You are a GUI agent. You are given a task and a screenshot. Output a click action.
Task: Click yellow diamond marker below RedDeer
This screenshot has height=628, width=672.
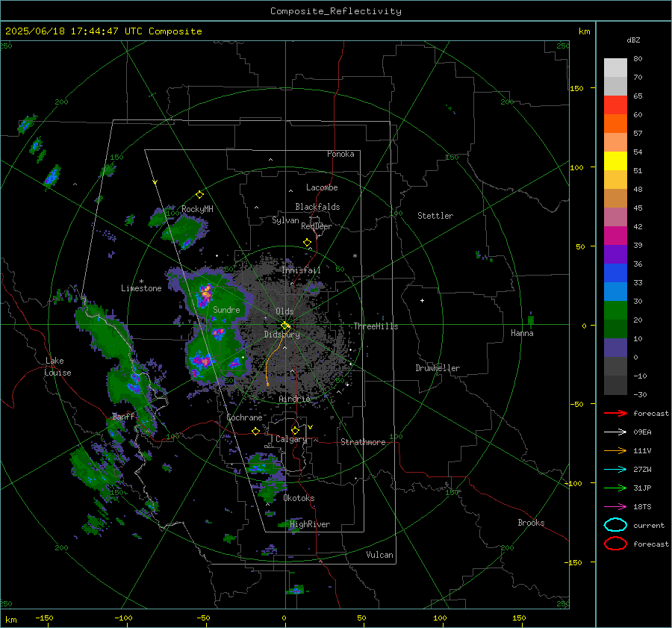click(307, 243)
